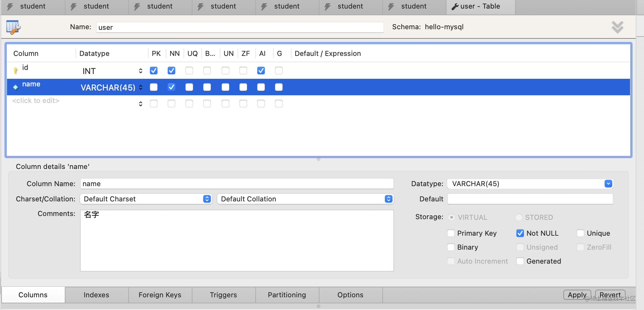644x310 pixels.
Task: Switch to the Partitioning tab
Action: [287, 295]
